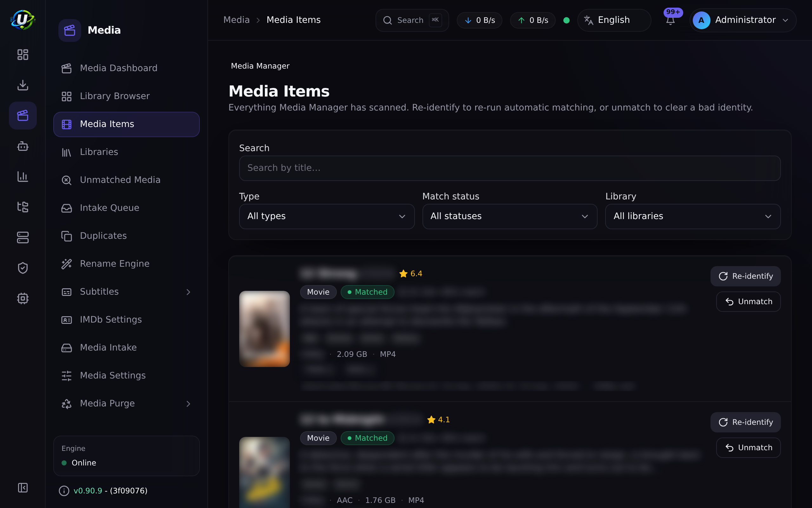Click the download speed 0 B/s indicator

click(480, 20)
